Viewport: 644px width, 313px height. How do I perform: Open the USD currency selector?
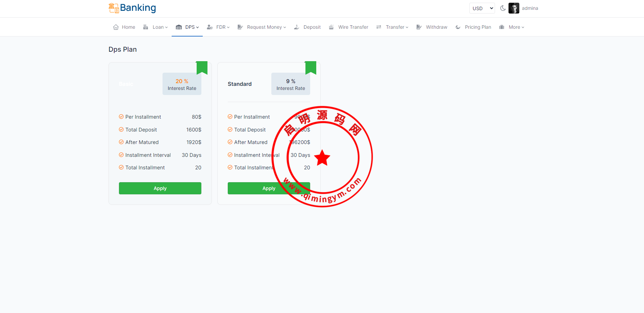482,8
